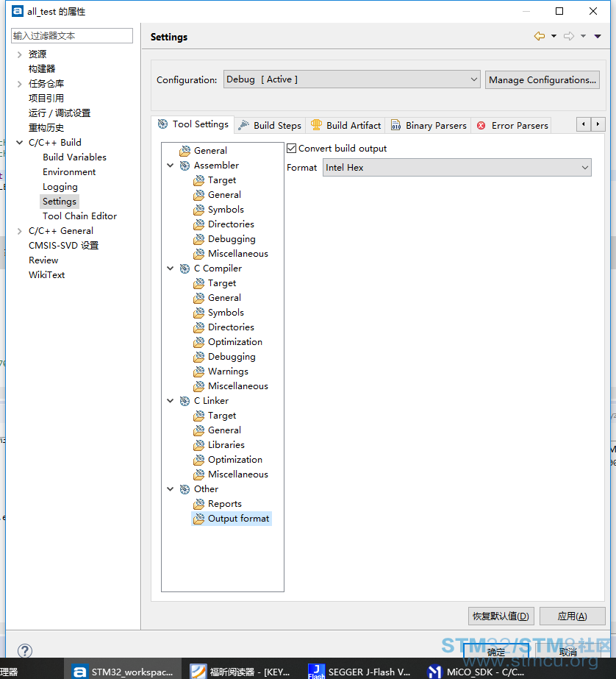Switch to the Binary Parsers tab
The width and height of the screenshot is (616, 679).
tap(429, 125)
